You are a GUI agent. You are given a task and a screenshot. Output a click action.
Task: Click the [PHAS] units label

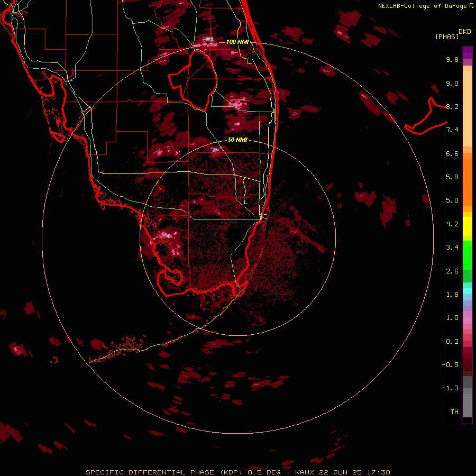(x=447, y=37)
